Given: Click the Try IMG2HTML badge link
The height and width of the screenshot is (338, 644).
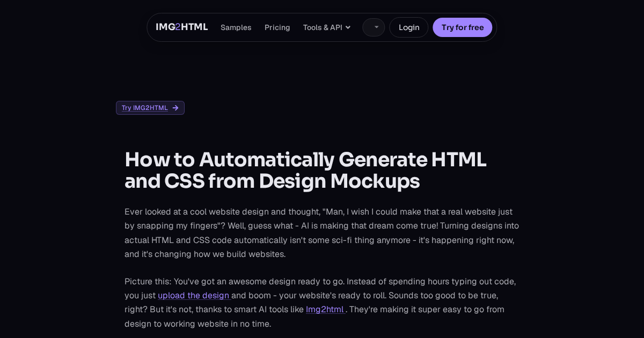Looking at the screenshot, I should point(150,108).
